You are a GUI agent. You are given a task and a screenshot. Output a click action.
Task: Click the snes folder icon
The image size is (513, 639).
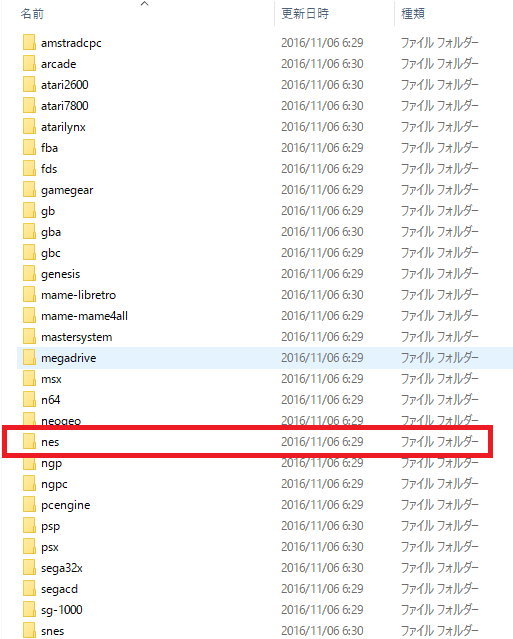29,631
